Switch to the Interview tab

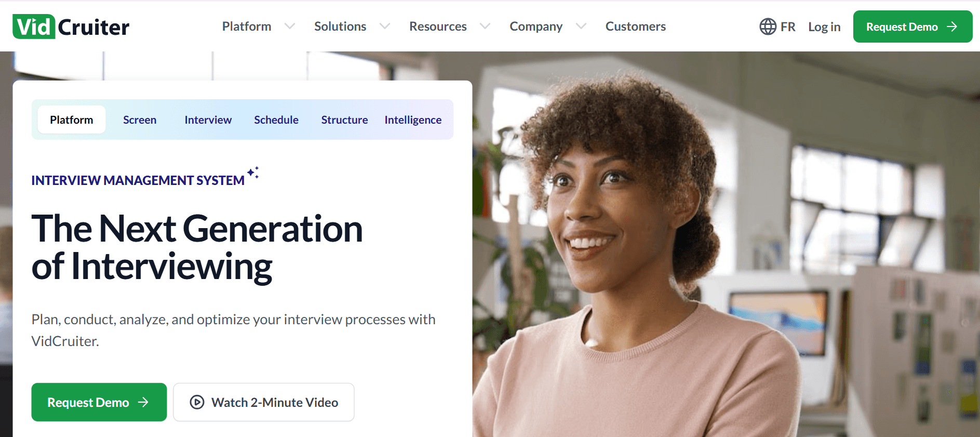click(x=208, y=120)
